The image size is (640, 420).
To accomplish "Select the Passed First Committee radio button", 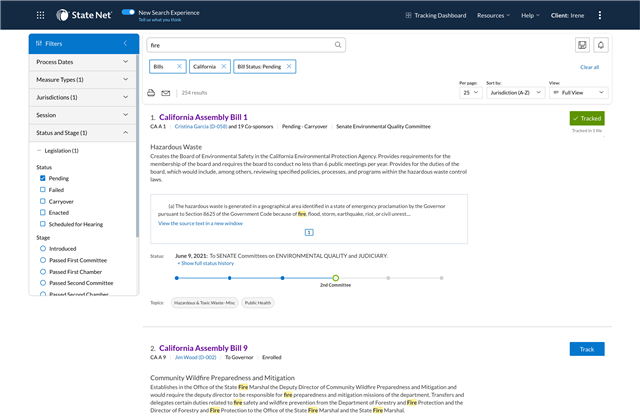I will (43, 260).
